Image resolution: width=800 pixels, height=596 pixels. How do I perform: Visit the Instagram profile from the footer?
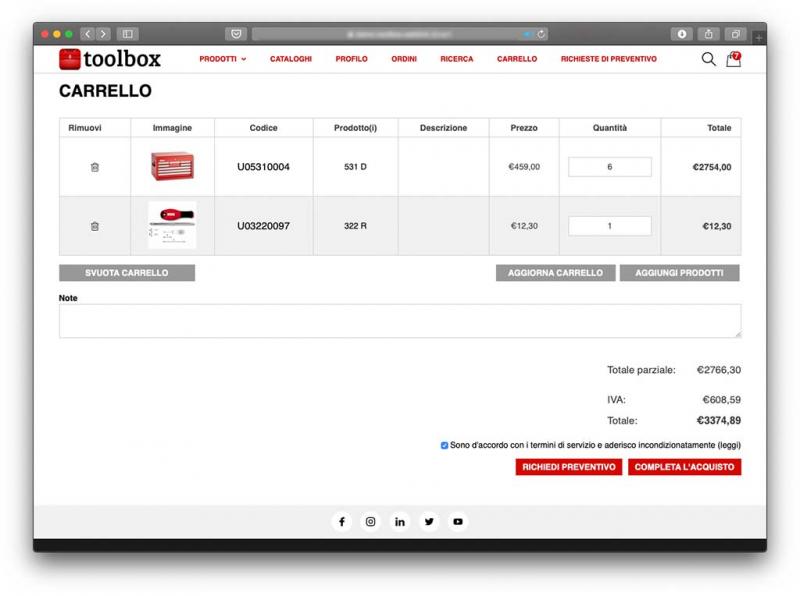370,522
